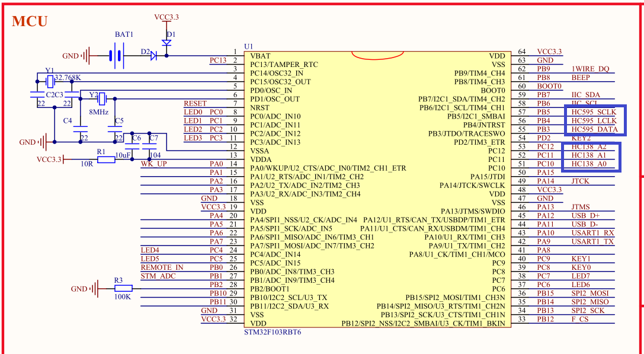Select the MCU sheet title
This screenshot has height=354, width=644.
pos(28,21)
